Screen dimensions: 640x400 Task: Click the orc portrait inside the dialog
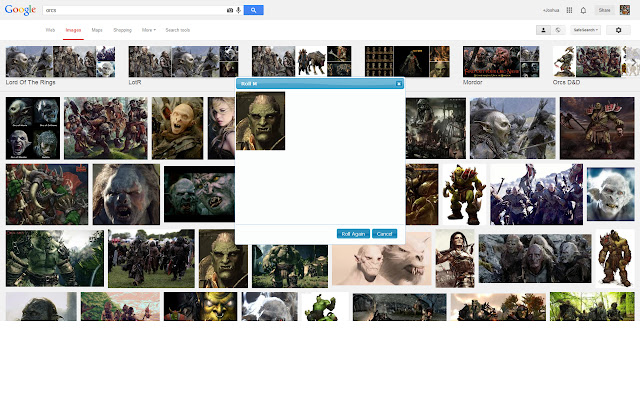260,121
